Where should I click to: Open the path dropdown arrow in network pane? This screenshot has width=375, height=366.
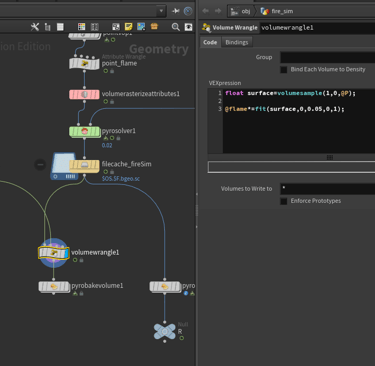161,11
